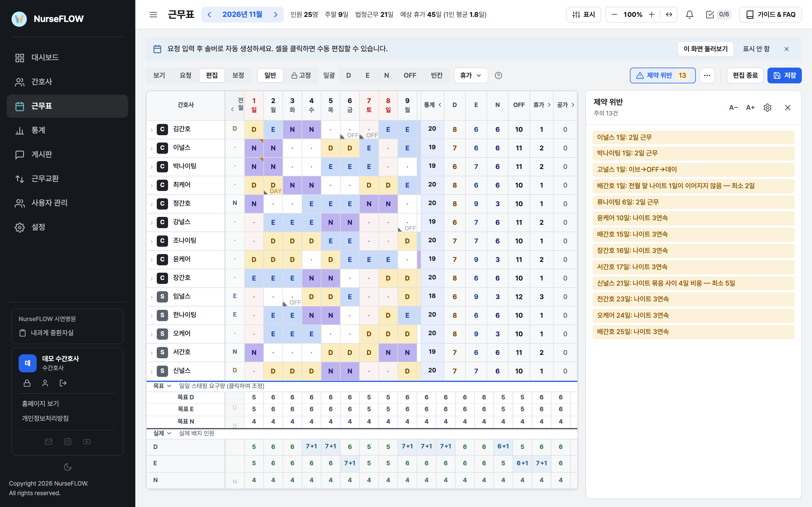Open the 0/6 checklist indicator
The height and width of the screenshot is (507, 812).
coord(718,14)
